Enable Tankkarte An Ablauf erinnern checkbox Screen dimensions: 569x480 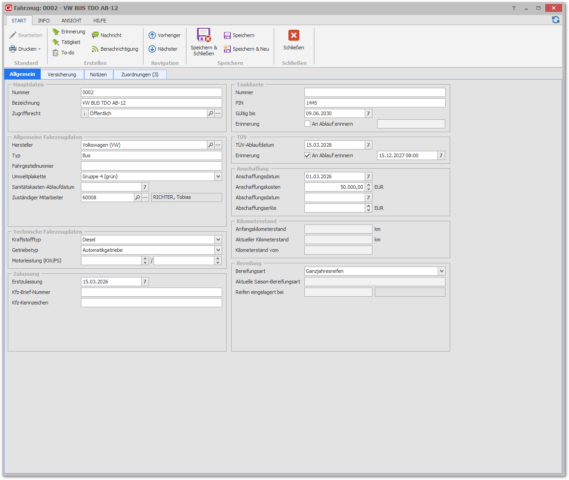click(307, 124)
